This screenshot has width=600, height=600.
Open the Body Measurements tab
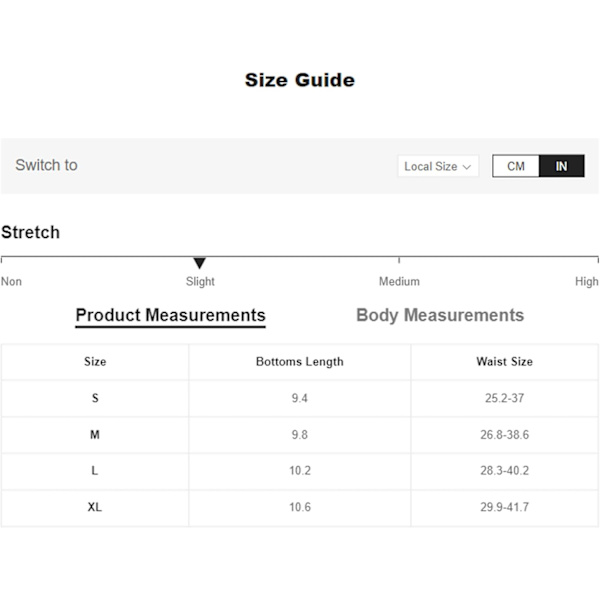(x=440, y=315)
